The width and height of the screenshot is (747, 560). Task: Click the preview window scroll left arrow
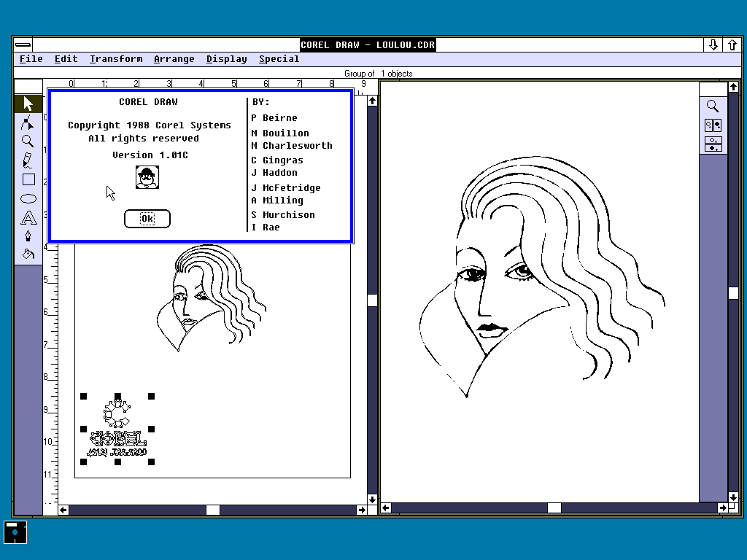click(x=386, y=508)
